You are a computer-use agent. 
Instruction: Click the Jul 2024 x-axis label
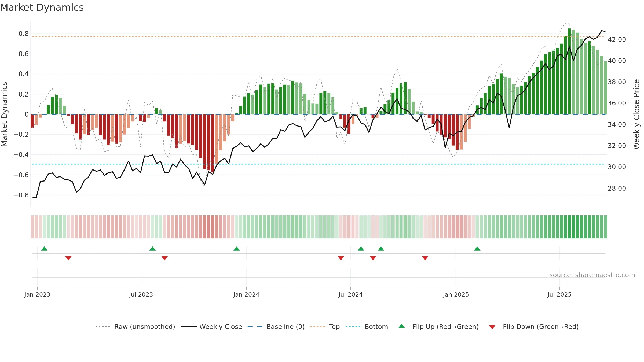pos(350,294)
